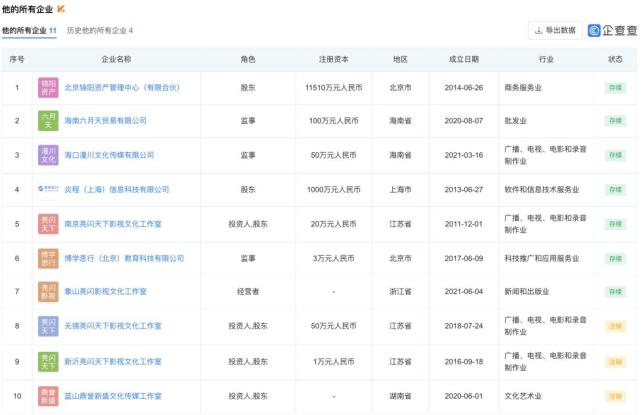Click the orange icon beside 他的所有企业 title
The image size is (643, 415).
click(62, 9)
